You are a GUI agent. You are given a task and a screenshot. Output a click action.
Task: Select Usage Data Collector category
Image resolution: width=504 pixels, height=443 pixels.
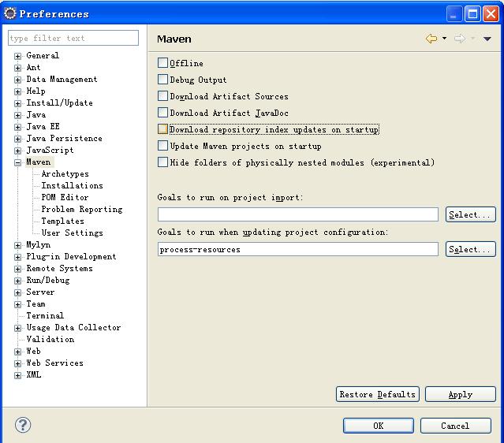click(73, 327)
